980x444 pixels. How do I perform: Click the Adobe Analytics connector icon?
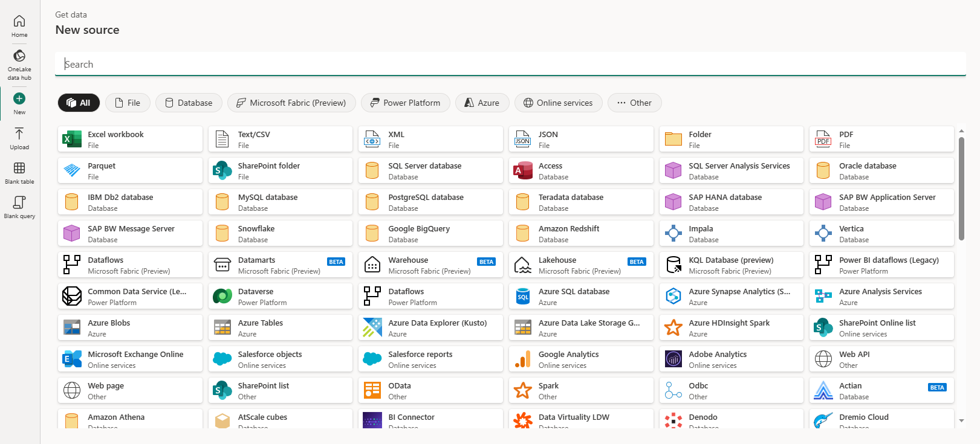pyautogui.click(x=673, y=359)
